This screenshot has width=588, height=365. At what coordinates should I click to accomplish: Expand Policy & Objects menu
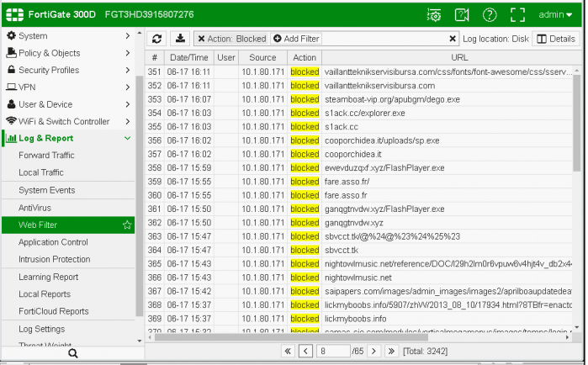[68, 53]
